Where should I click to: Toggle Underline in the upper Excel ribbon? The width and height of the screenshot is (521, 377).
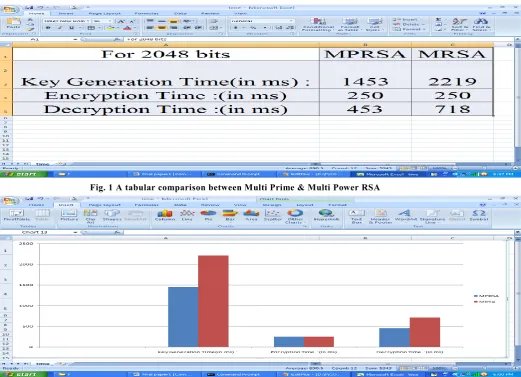point(71,28)
